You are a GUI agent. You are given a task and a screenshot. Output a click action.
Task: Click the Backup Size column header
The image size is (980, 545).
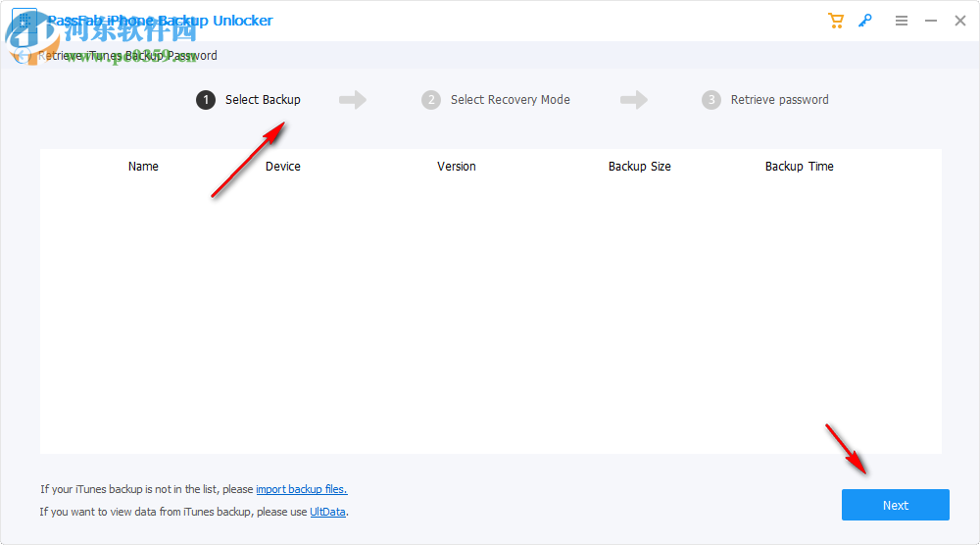coord(639,167)
